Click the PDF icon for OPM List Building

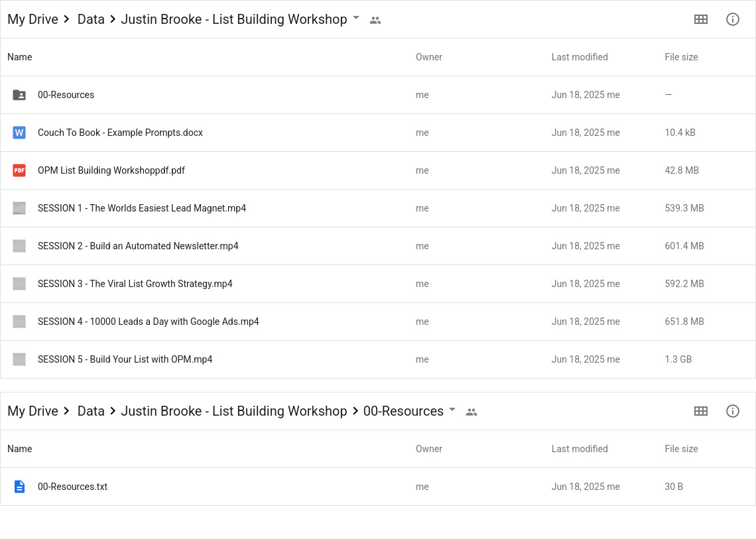(19, 170)
